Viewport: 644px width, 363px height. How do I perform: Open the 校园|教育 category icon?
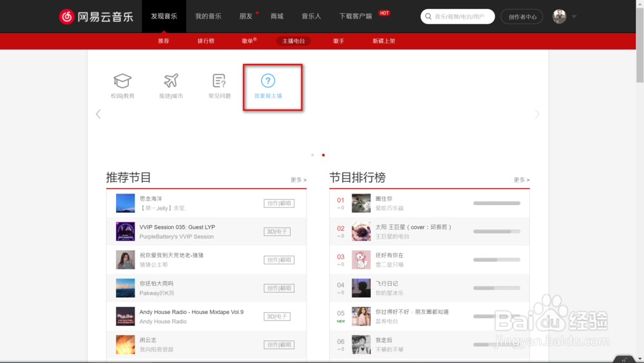[122, 81]
